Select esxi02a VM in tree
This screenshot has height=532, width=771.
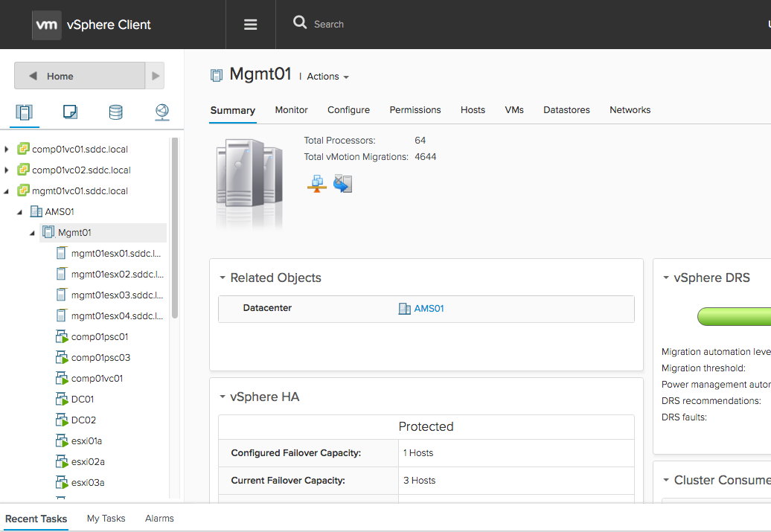[88, 462]
